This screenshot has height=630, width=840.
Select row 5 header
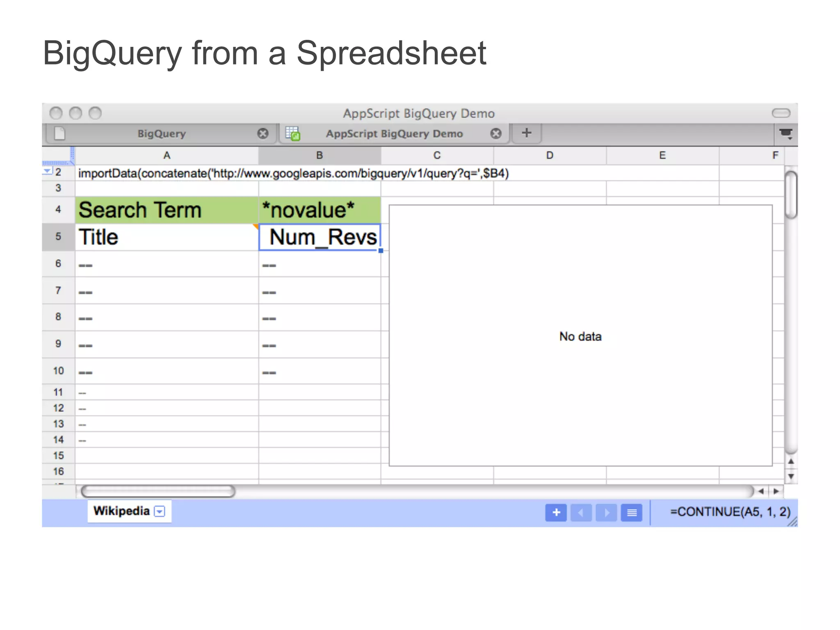tap(58, 237)
